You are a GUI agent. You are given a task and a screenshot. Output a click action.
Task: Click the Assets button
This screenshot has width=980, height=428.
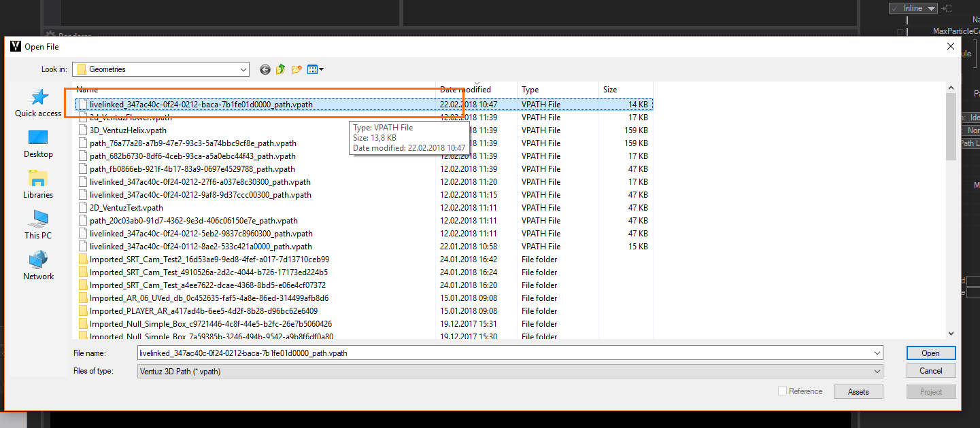(858, 392)
